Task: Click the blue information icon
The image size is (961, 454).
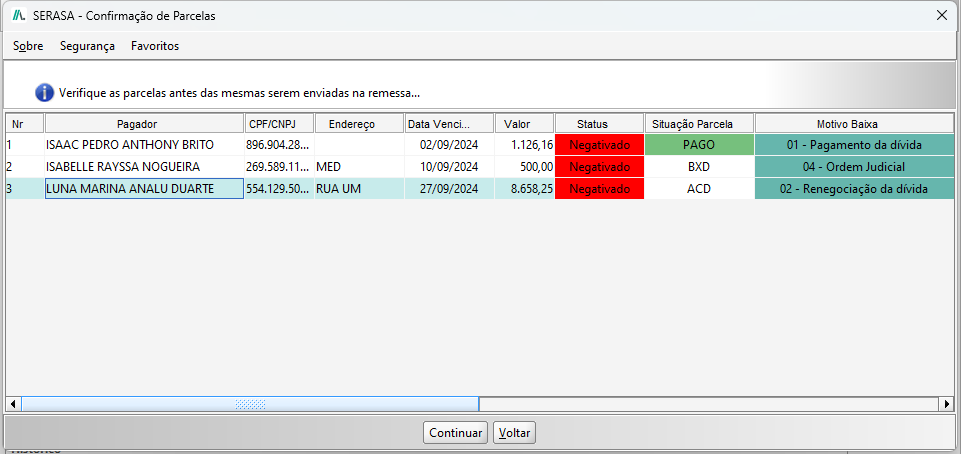Action: [x=45, y=93]
